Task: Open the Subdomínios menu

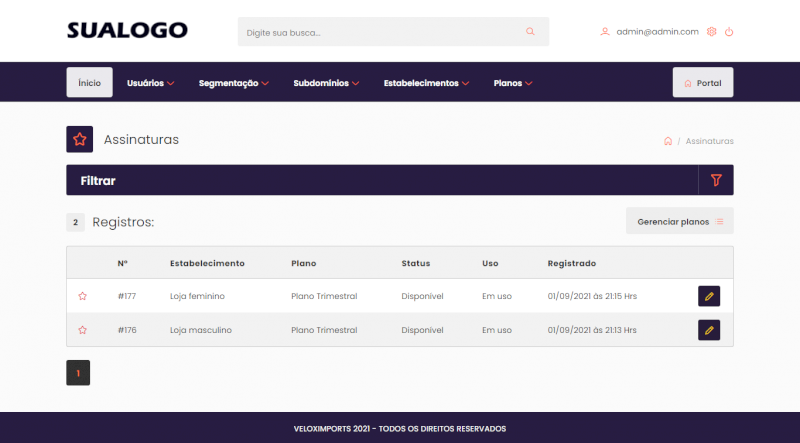Action: tap(326, 83)
